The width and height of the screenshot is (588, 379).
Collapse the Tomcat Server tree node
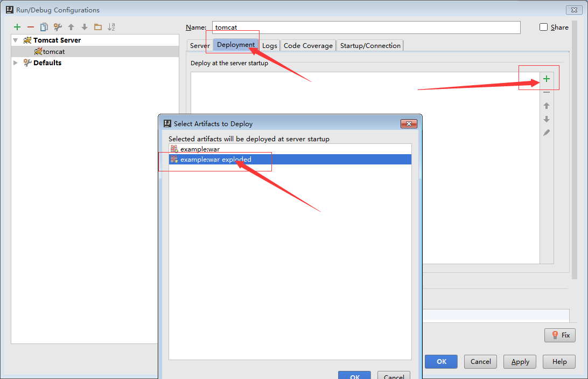16,40
